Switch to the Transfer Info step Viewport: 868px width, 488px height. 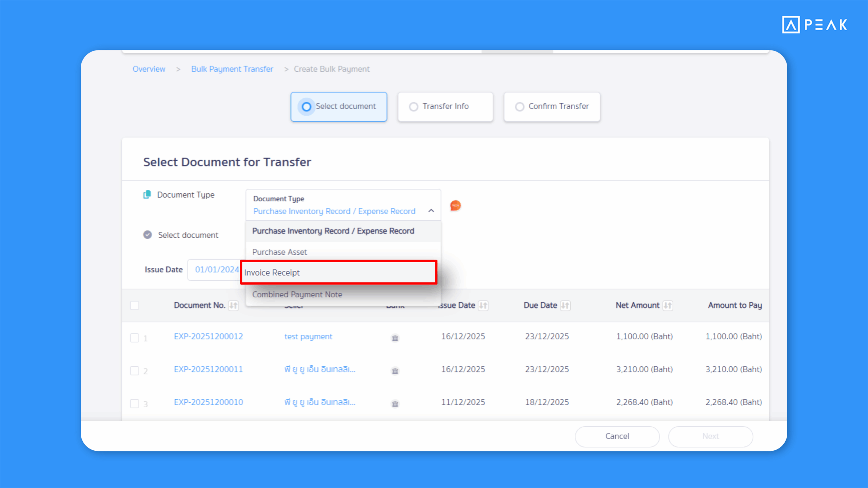coord(445,106)
